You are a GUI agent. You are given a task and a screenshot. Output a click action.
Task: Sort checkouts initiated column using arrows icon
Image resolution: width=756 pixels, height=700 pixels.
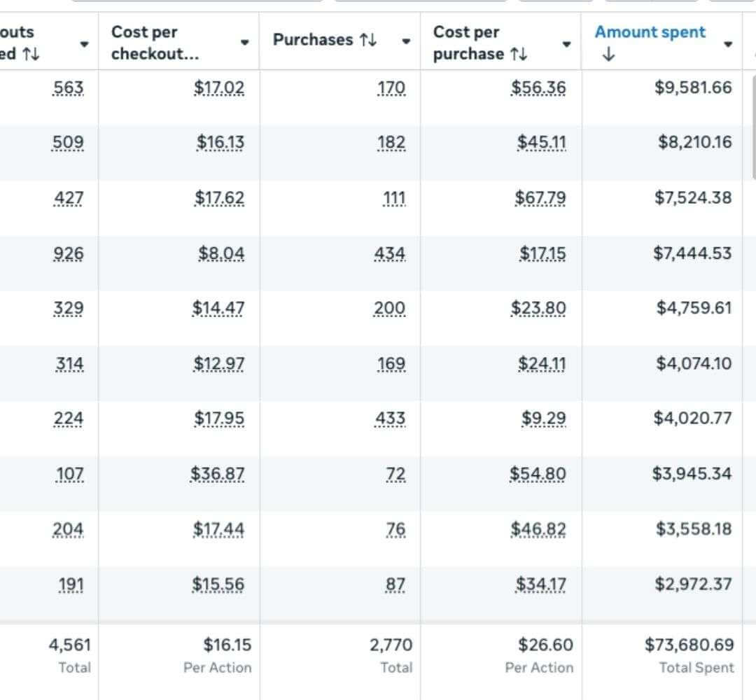(x=31, y=54)
